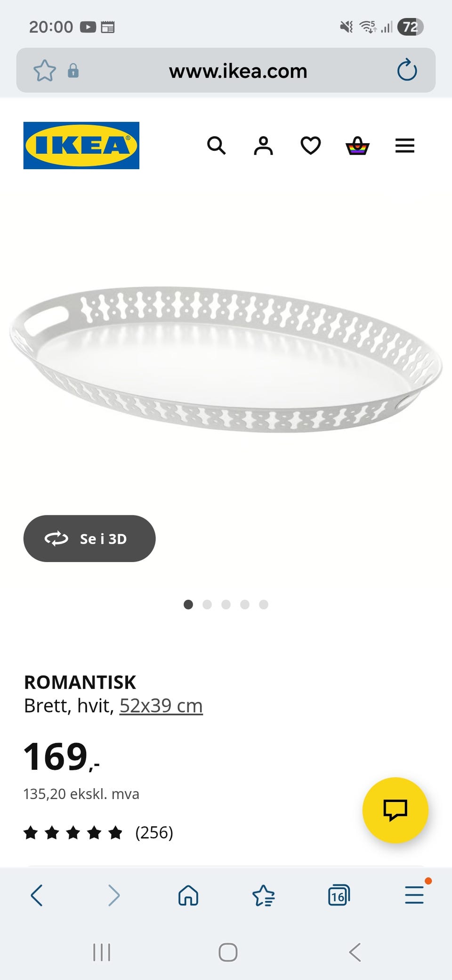
Task: Click the Se i 3D button
Action: pyautogui.click(x=89, y=539)
